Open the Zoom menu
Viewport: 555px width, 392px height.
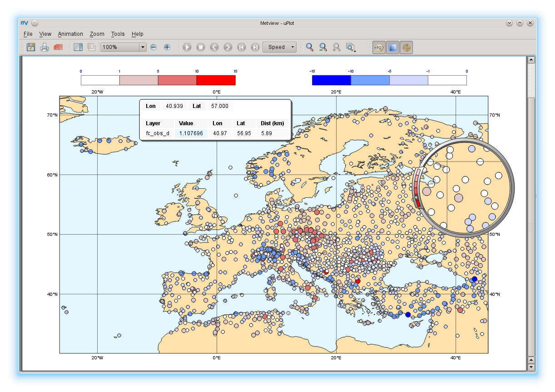97,34
